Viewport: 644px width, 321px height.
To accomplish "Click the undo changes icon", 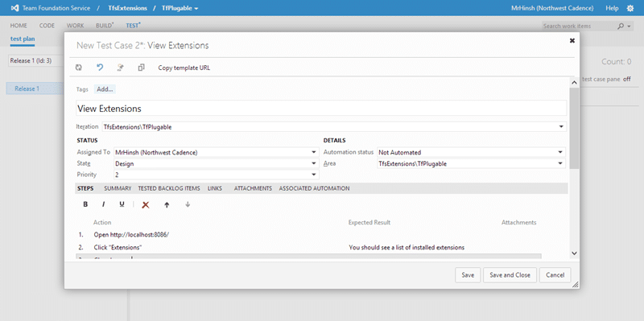I will pos(100,68).
